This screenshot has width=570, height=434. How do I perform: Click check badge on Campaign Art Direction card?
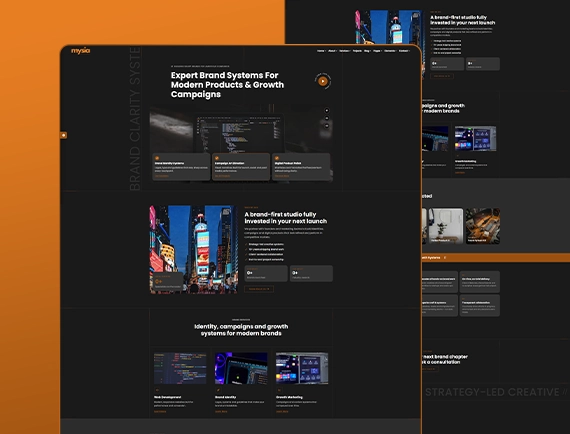217,158
